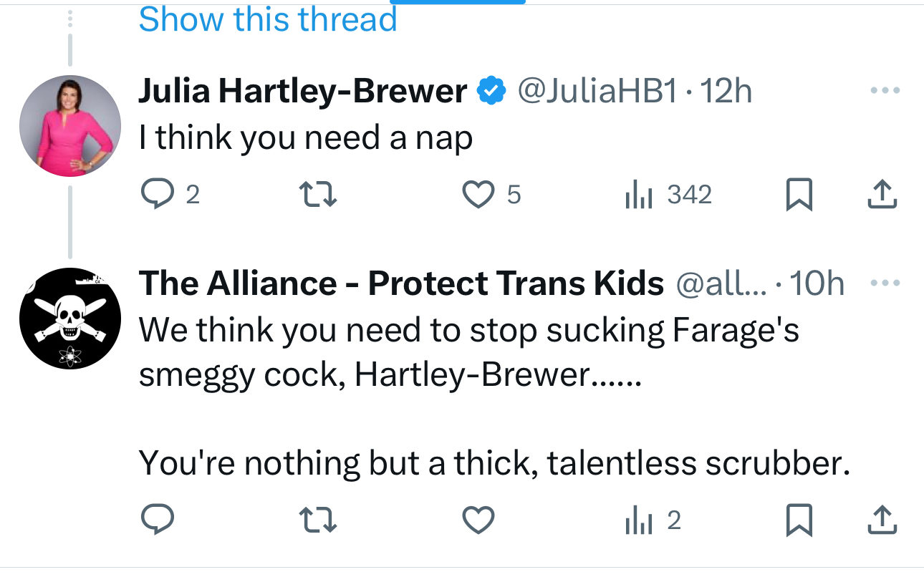This screenshot has height=577, width=924.
Task: Retweet the "I think you need a nap" tweet
Action: [x=317, y=195]
